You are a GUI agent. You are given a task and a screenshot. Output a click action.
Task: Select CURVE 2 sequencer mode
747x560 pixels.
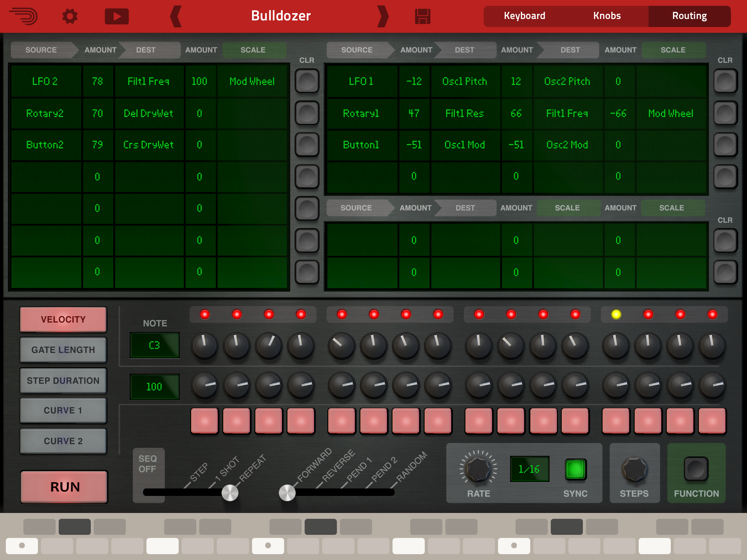[x=63, y=441]
